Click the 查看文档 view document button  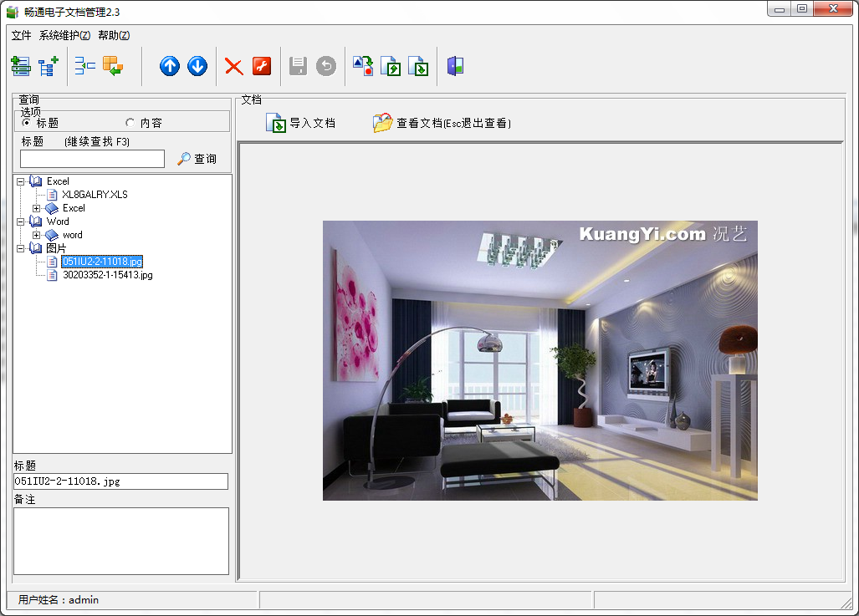click(x=442, y=123)
